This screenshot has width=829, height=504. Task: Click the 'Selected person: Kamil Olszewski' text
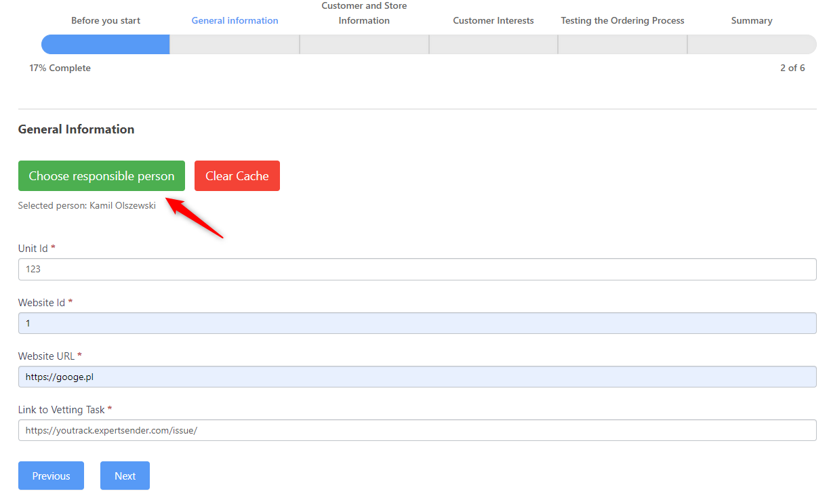point(87,205)
